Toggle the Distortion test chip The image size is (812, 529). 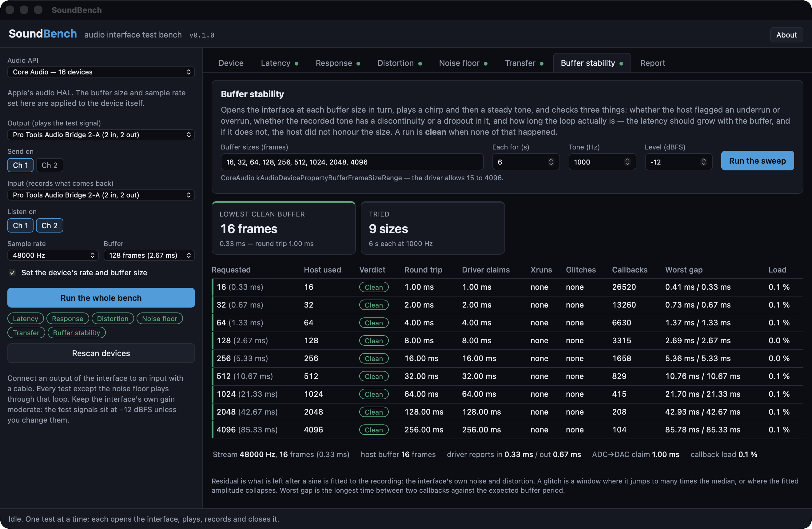click(x=113, y=319)
